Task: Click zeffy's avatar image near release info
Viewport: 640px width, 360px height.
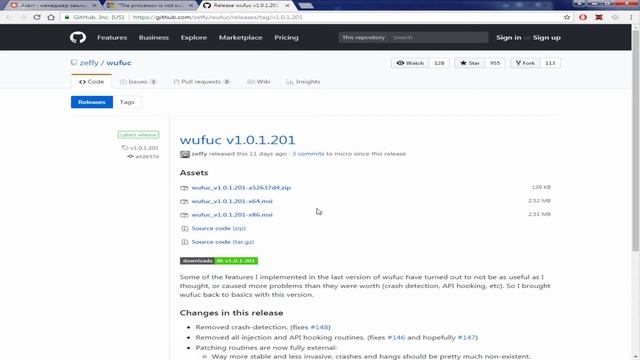Action: [x=185, y=154]
